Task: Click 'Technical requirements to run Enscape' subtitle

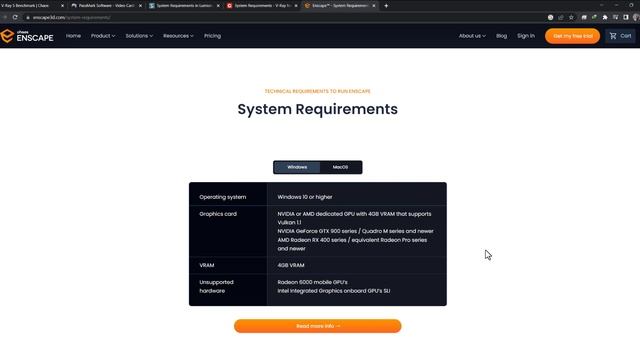Action: pos(318,91)
